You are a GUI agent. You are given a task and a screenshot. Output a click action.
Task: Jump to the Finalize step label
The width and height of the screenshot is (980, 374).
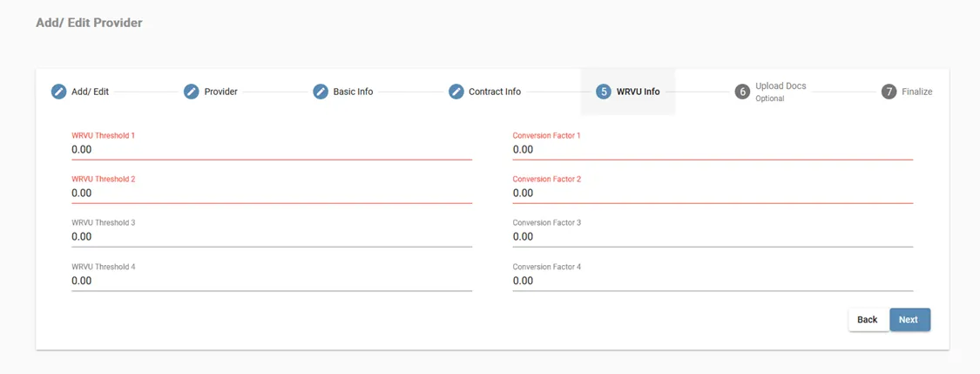(x=916, y=92)
